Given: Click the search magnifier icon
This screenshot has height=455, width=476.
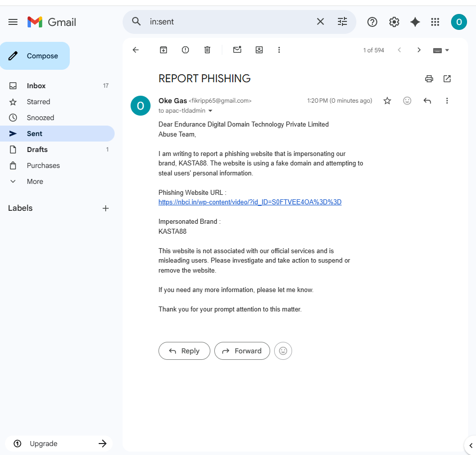Looking at the screenshot, I should click(x=136, y=21).
